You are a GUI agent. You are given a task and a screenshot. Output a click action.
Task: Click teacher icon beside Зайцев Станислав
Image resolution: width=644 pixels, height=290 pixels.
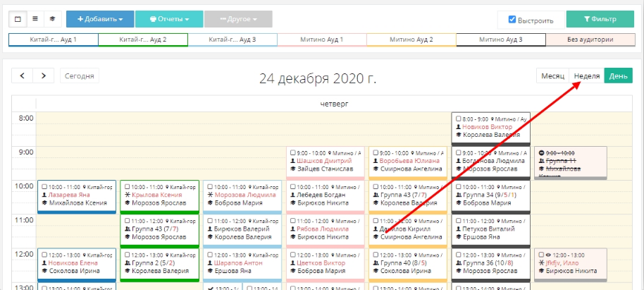(293, 169)
